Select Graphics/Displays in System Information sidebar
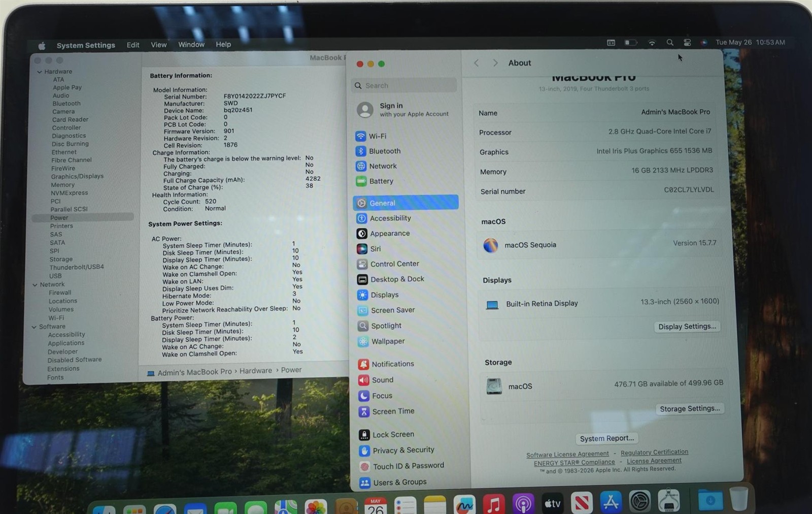The height and width of the screenshot is (514, 812). tap(77, 176)
